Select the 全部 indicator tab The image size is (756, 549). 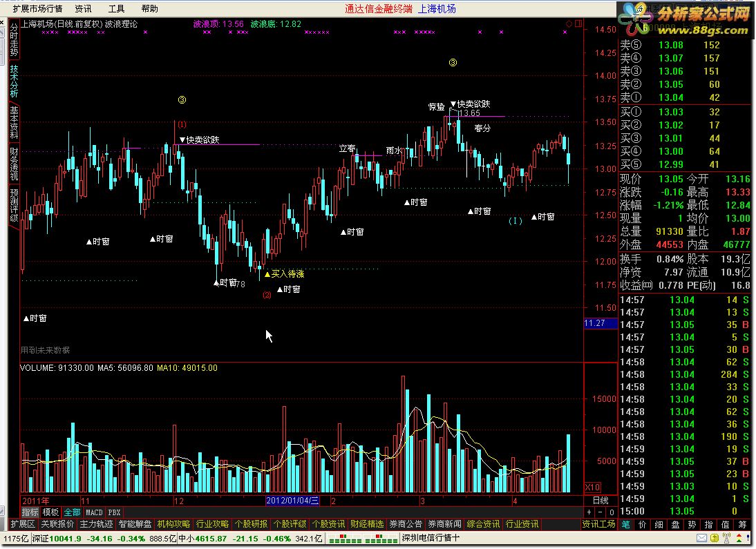pyautogui.click(x=73, y=512)
